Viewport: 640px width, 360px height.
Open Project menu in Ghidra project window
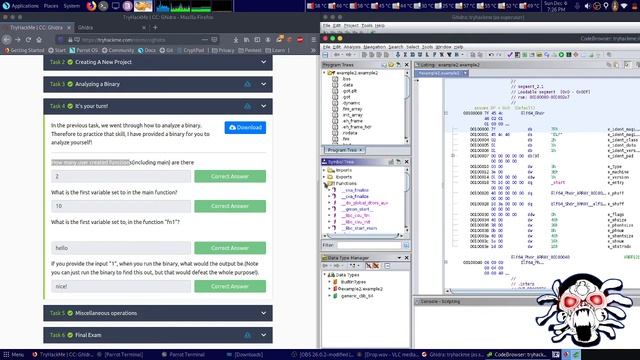351,25
